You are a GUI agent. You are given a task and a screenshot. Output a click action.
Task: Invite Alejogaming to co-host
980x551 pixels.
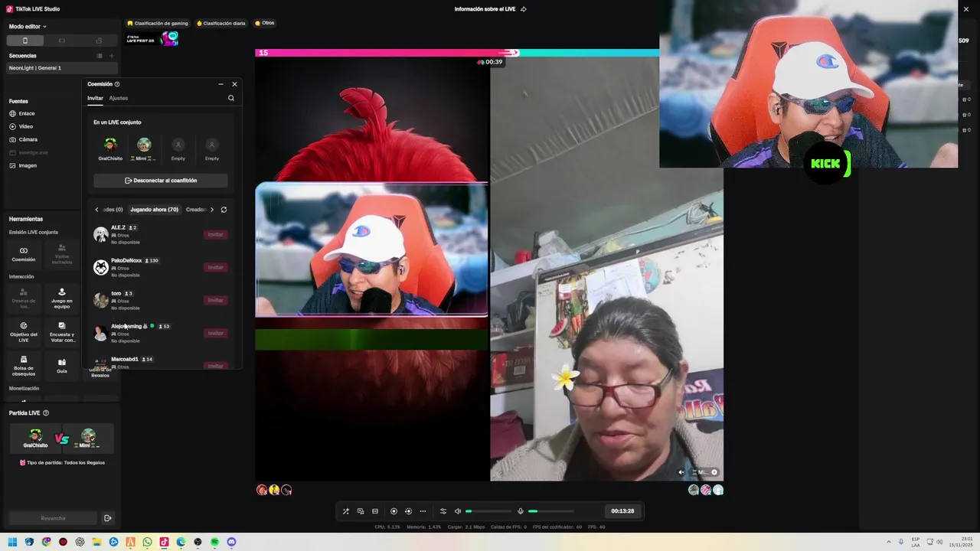[x=216, y=334]
